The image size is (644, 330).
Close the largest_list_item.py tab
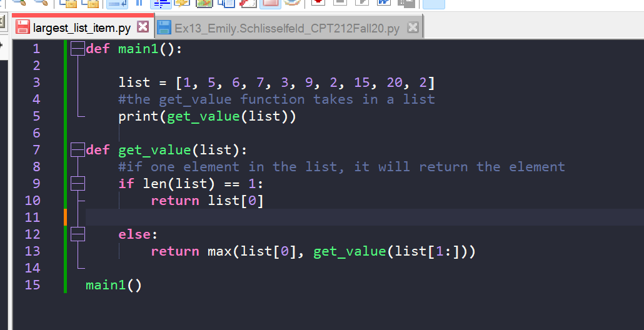coord(143,27)
